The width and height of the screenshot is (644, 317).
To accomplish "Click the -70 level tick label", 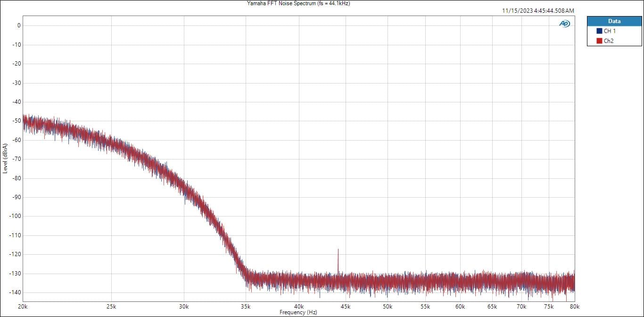I will 17,159.
